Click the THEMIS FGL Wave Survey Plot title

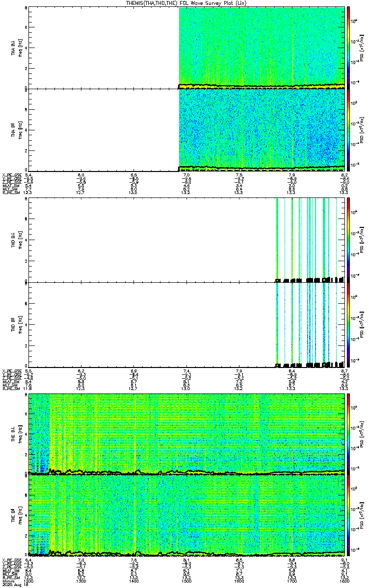pos(186,3)
